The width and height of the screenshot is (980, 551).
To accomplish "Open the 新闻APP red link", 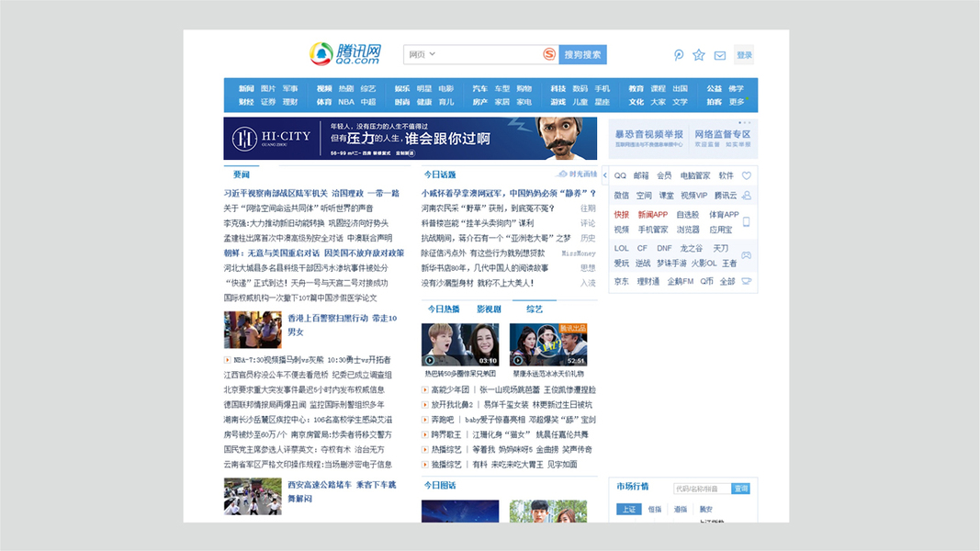I will pos(652,214).
